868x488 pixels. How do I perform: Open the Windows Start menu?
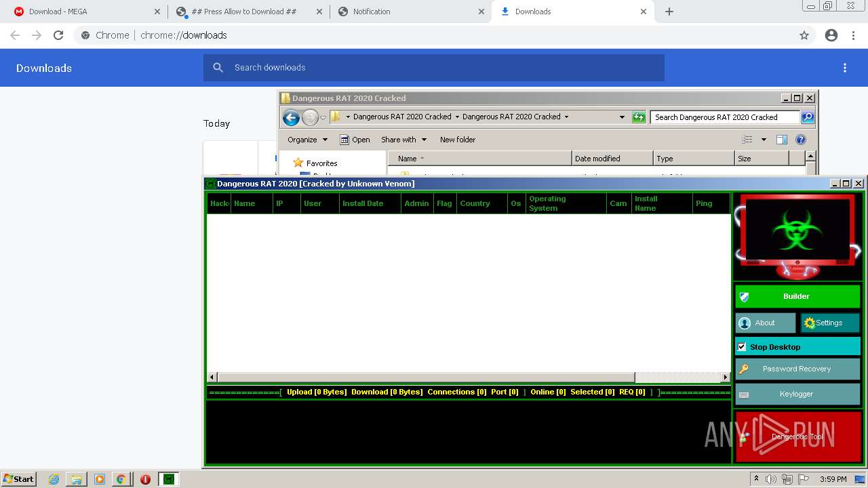pyautogui.click(x=19, y=479)
